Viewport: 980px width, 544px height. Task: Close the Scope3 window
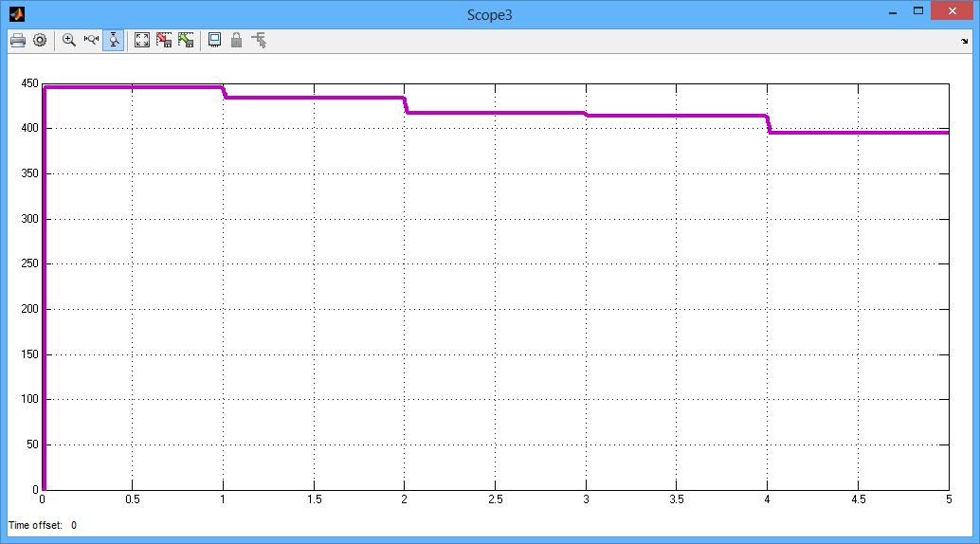coord(953,11)
